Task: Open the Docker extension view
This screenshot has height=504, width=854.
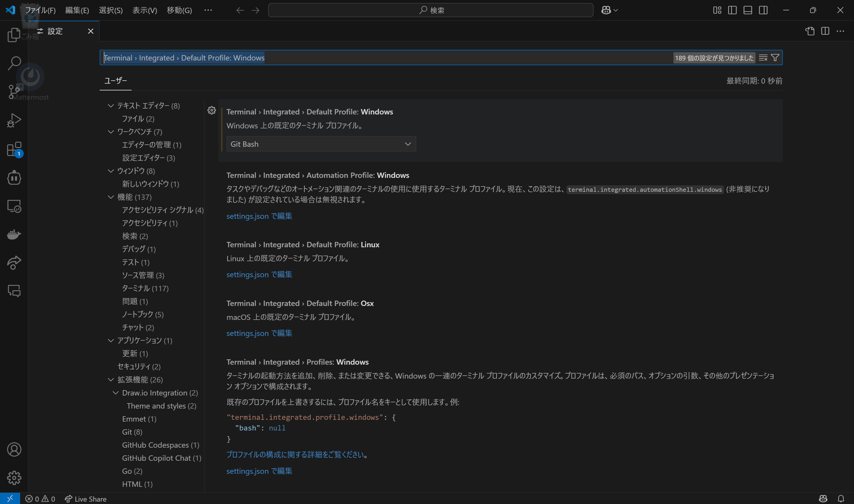Action: point(14,234)
